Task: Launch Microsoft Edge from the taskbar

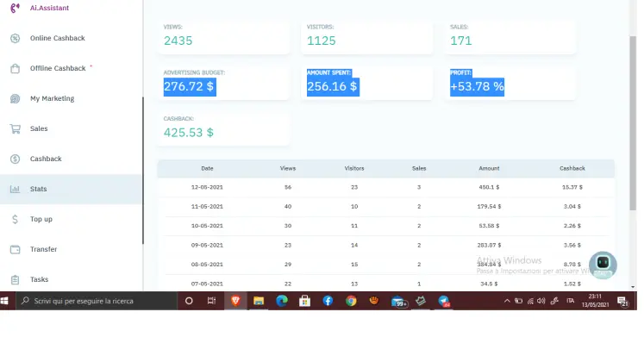Action: [x=282, y=301]
